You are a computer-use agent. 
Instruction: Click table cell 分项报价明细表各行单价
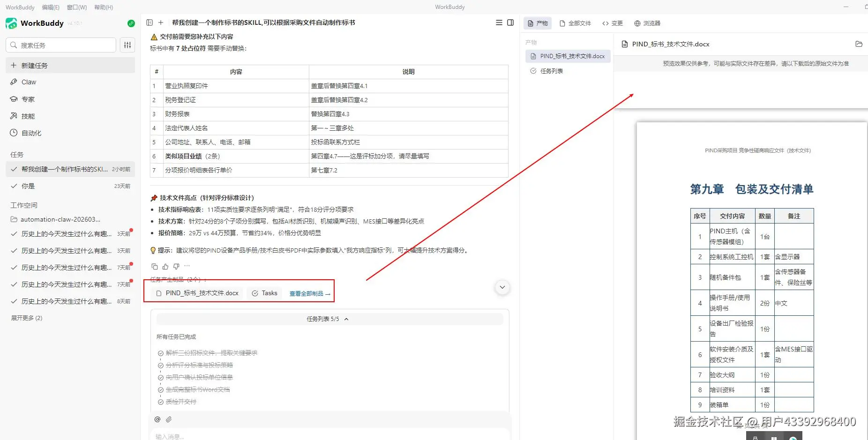point(236,170)
